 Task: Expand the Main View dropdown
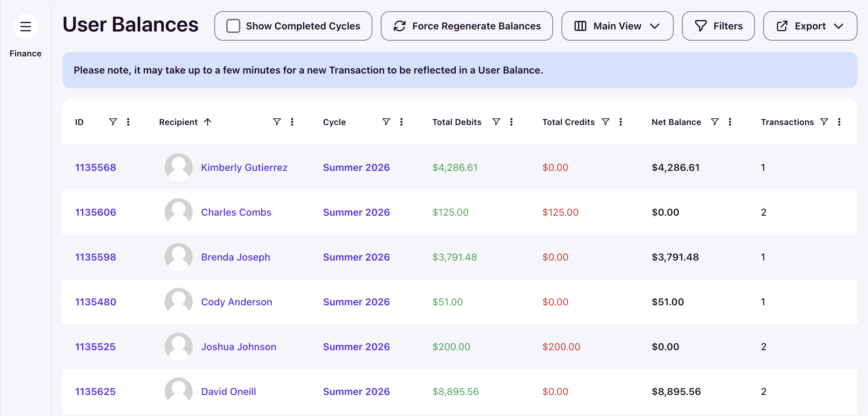point(617,26)
